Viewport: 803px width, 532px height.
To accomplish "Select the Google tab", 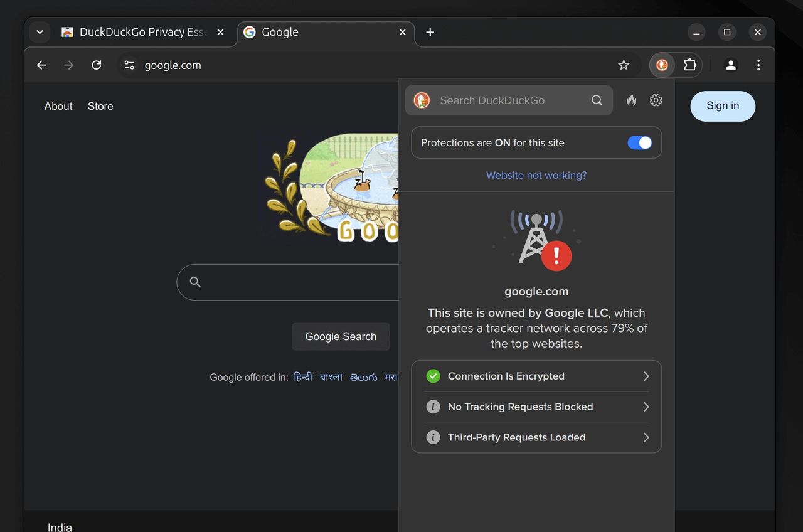I will (x=326, y=32).
